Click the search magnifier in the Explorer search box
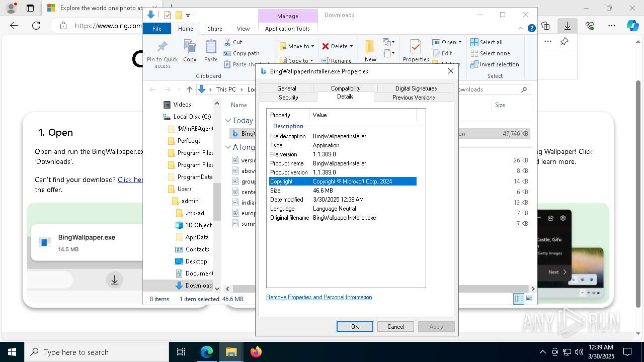 [x=524, y=89]
